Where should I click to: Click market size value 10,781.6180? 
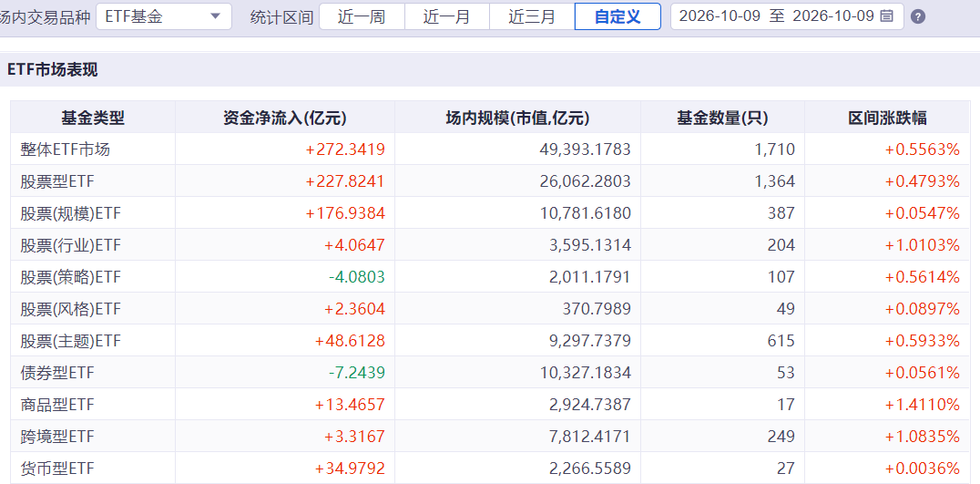[585, 213]
